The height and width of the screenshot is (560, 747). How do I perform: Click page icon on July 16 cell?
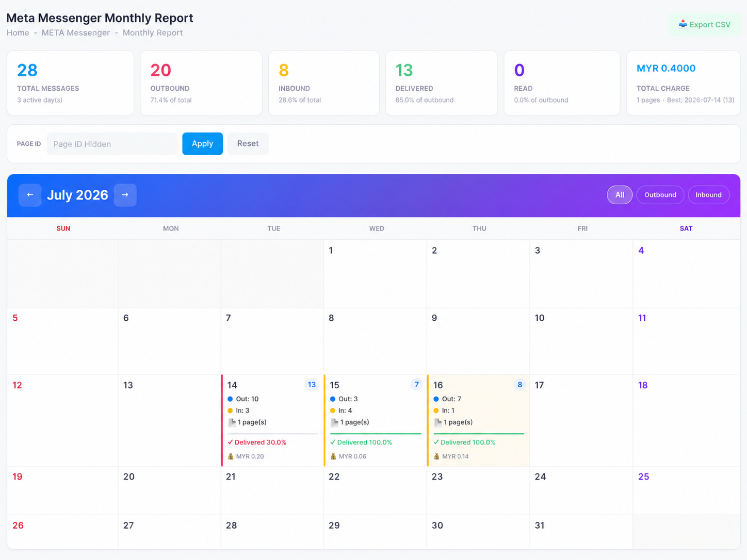[437, 422]
